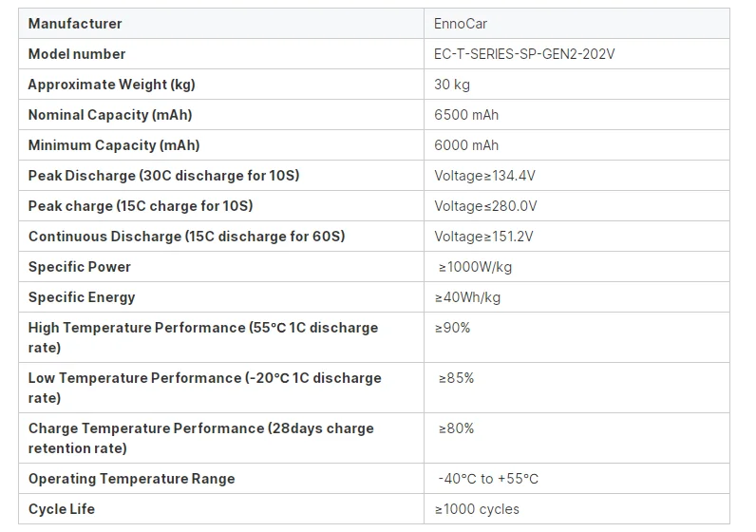Select model number EC-T-SERIES-SP-GEN2-202V

pos(524,54)
